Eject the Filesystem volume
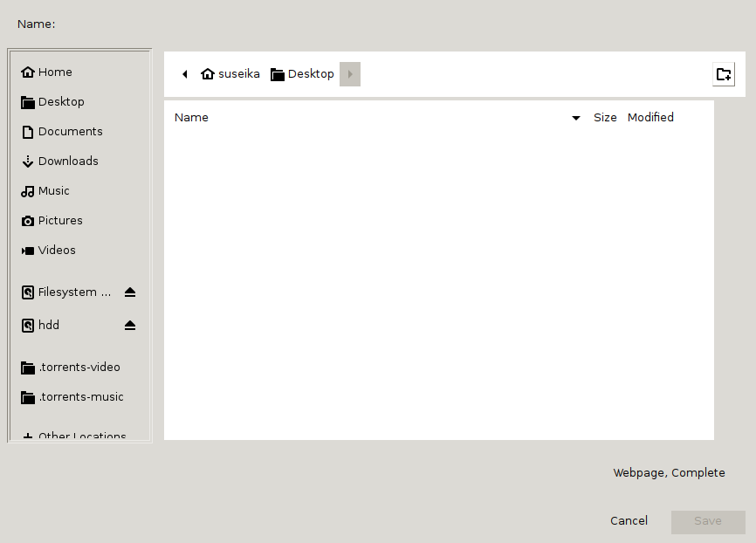Viewport: 756px width, 543px height. pyautogui.click(x=130, y=292)
